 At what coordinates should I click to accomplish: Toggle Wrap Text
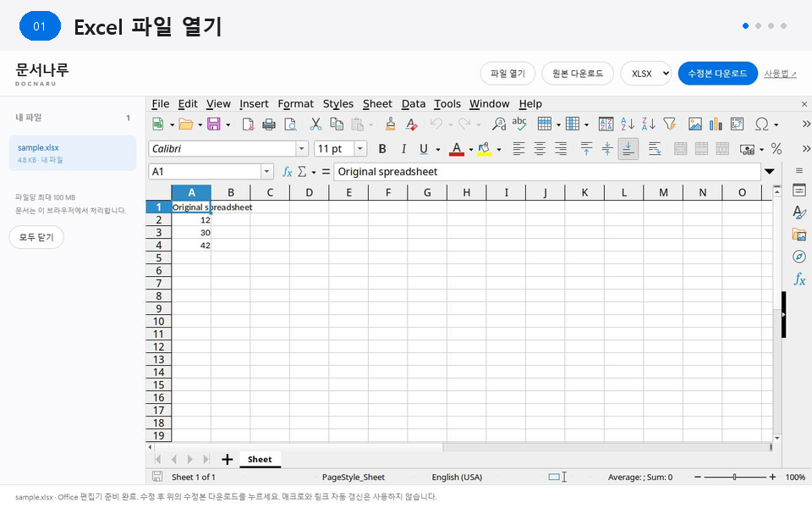coord(654,149)
